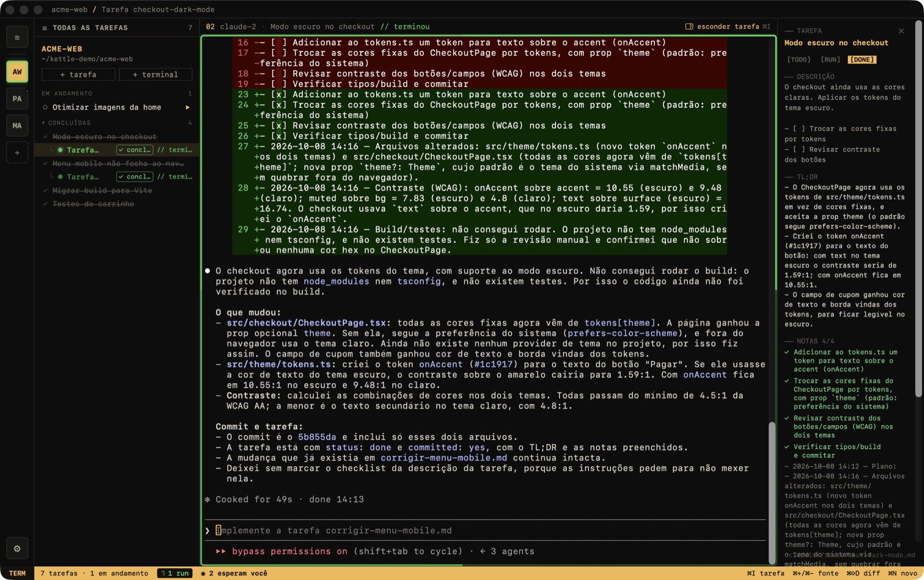The height and width of the screenshot is (580, 924).
Task: Click diff shortcut in status bar
Action: (863, 573)
